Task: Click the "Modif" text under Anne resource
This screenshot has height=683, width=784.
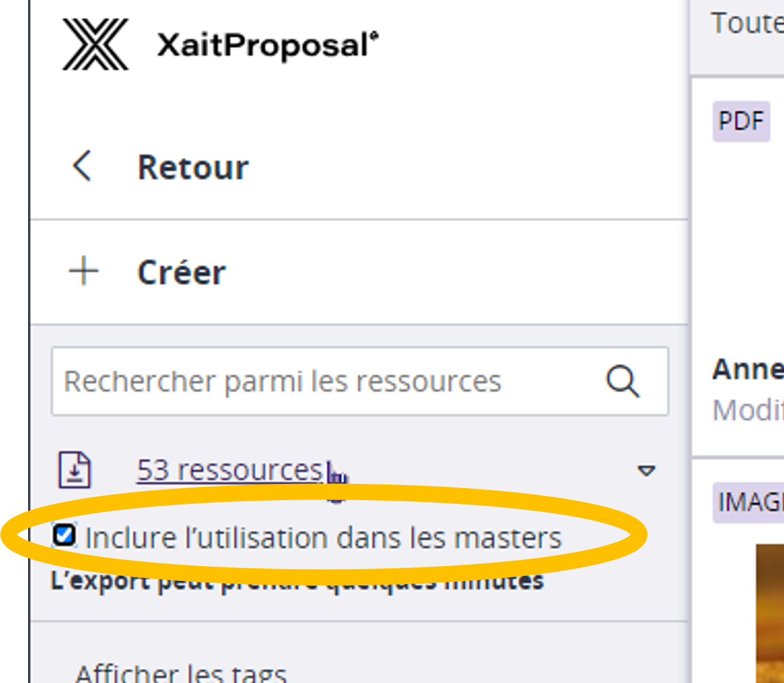Action: point(747,411)
